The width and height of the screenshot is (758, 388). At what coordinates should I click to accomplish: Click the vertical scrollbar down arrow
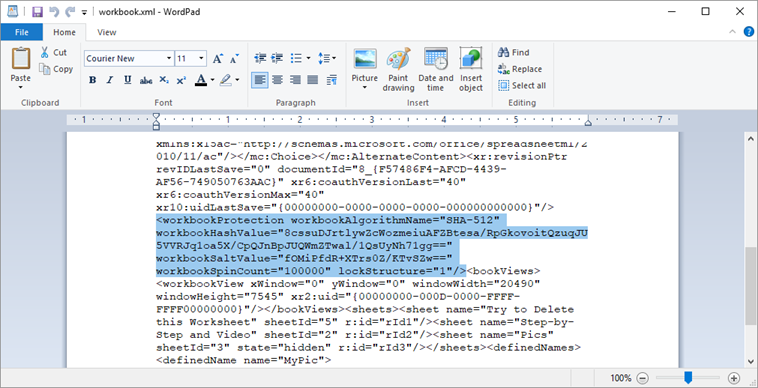[751, 361]
